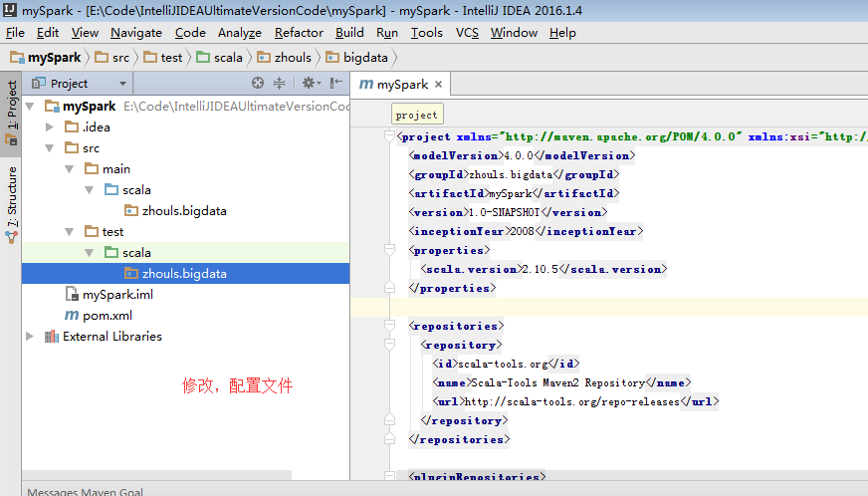Select the main folder in tree

pyautogui.click(x=185, y=169)
